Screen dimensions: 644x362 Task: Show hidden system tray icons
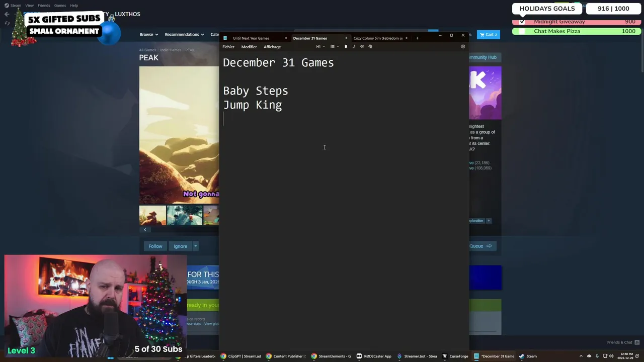point(581,356)
